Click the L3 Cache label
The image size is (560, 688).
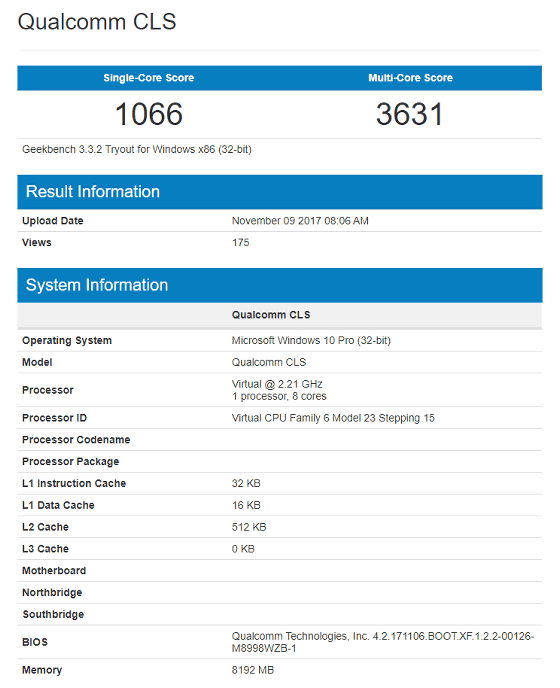45,549
